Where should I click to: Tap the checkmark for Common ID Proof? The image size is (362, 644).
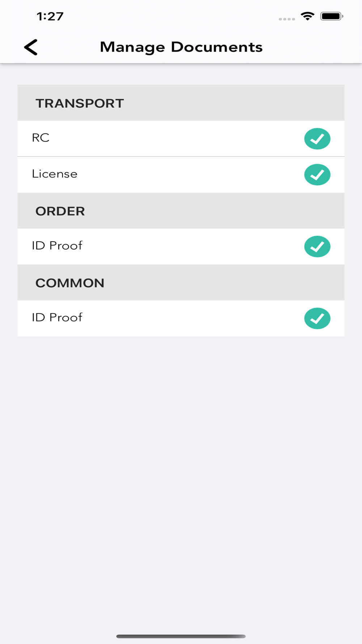[317, 318]
